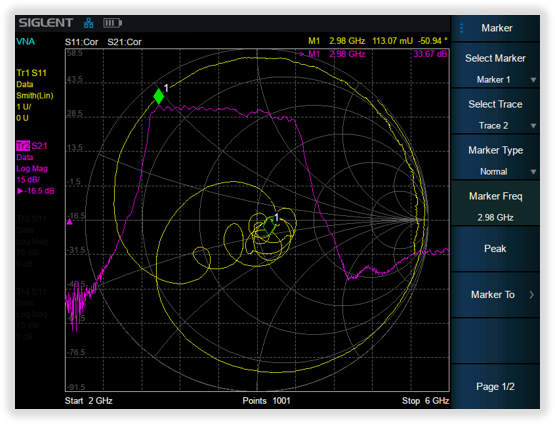Viewport: 555px width, 424px height.
Task: Select the dimmed Tr3 S11 trace
Action: pyautogui.click(x=32, y=219)
